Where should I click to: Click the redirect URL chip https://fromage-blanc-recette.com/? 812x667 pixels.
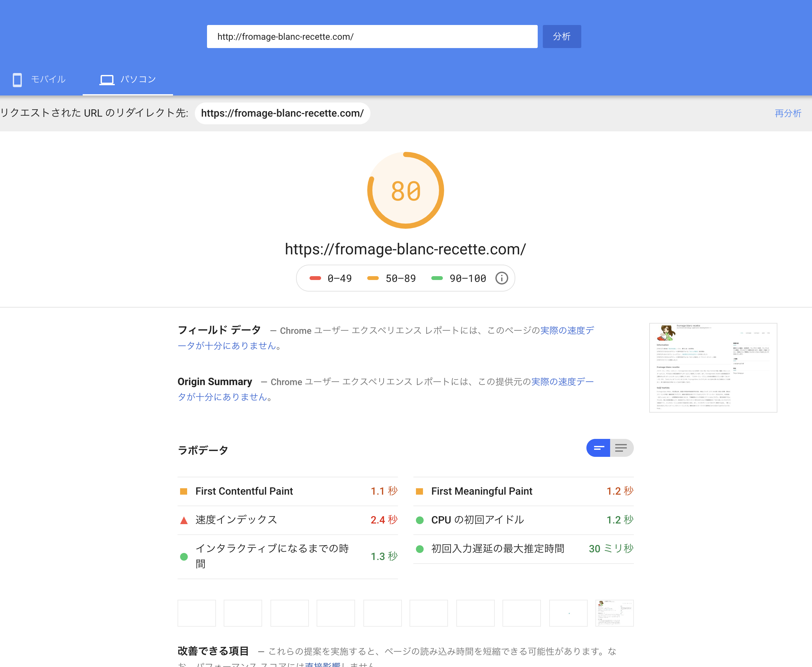[x=282, y=113]
